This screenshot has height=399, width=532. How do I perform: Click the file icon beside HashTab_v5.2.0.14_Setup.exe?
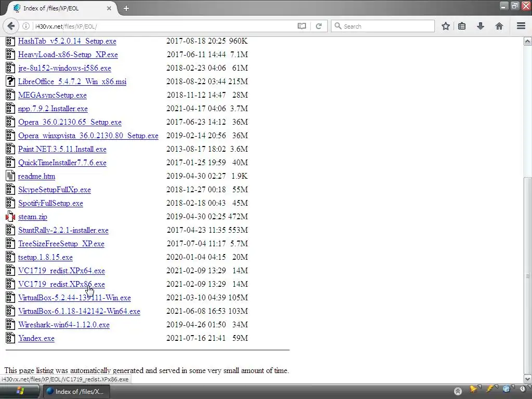(x=10, y=41)
